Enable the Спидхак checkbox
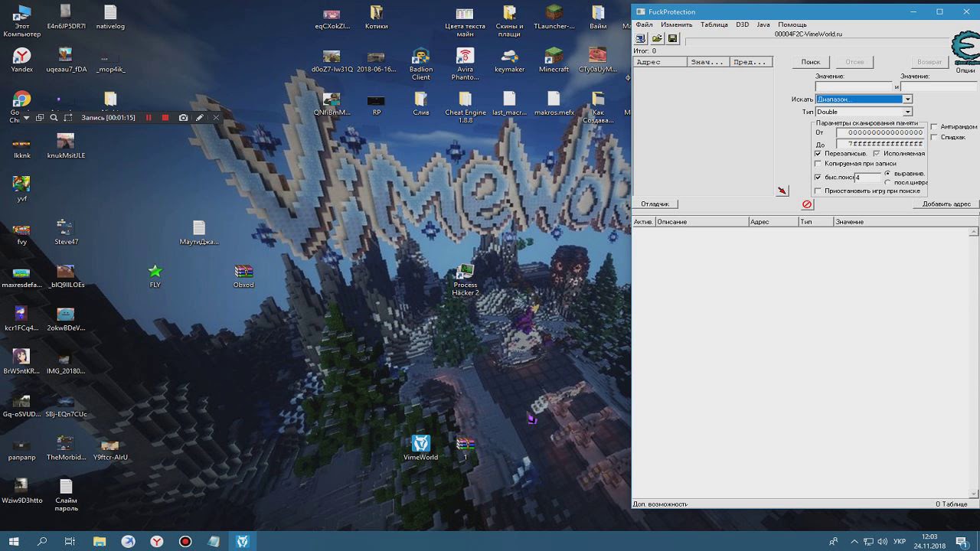The width and height of the screenshot is (980, 551). pyautogui.click(x=934, y=137)
